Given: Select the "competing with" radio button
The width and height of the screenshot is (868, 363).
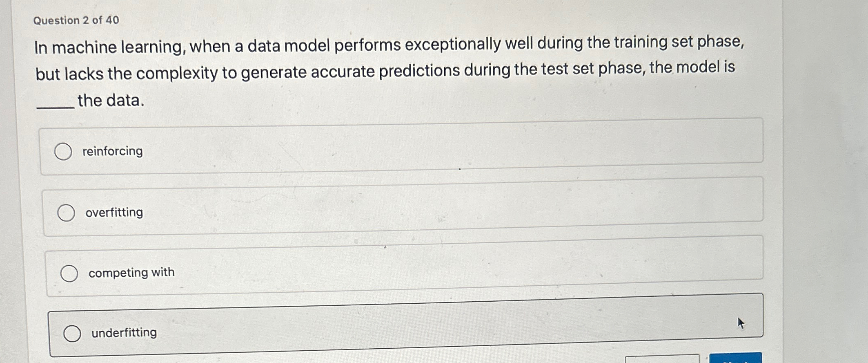Looking at the screenshot, I should [70, 272].
